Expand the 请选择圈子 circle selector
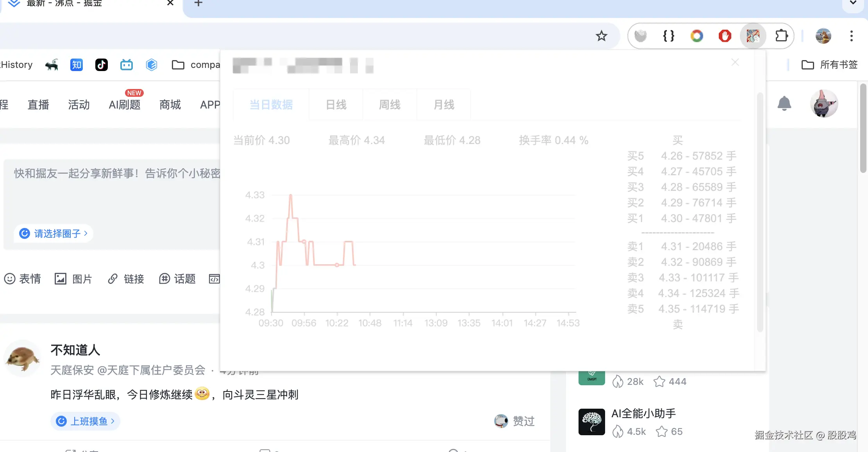 (54, 233)
